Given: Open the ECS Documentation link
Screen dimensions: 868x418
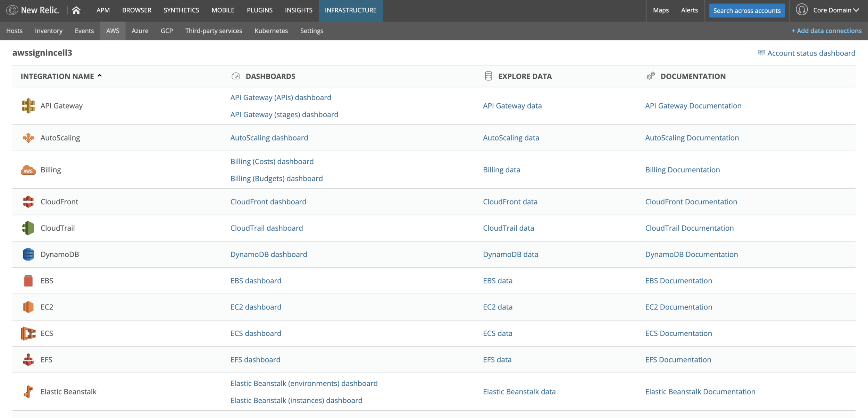Looking at the screenshot, I should [x=678, y=333].
